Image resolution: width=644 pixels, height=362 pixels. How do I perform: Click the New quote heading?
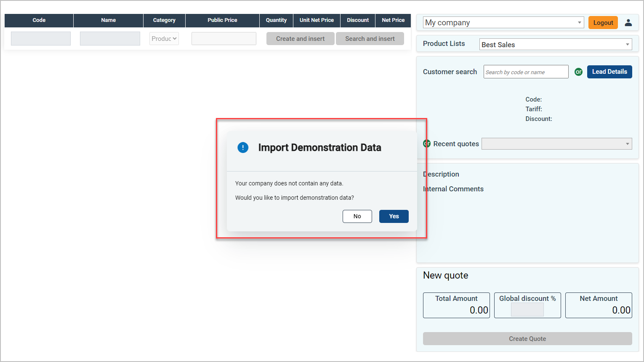(x=445, y=275)
